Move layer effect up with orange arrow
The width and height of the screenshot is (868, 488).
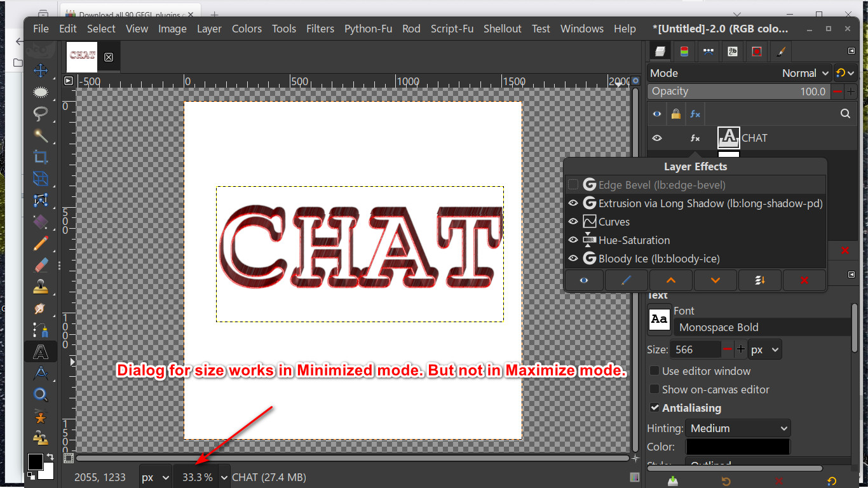[x=670, y=280]
